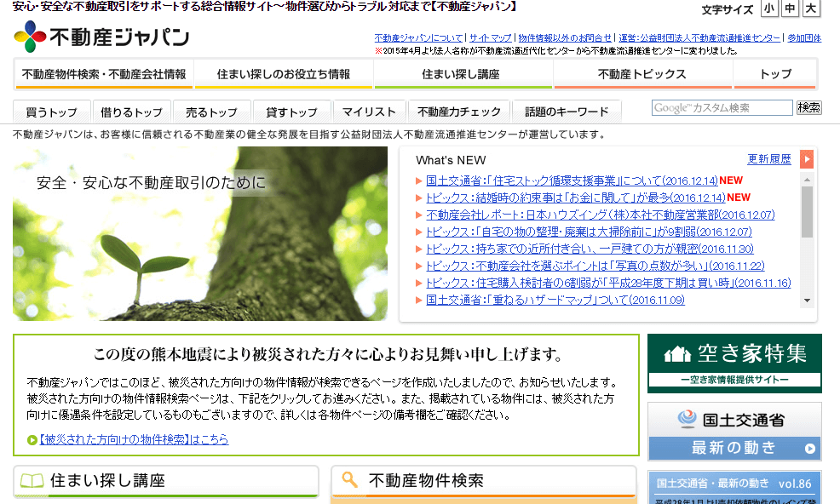Open 借りるトップ sub tab

[132, 112]
